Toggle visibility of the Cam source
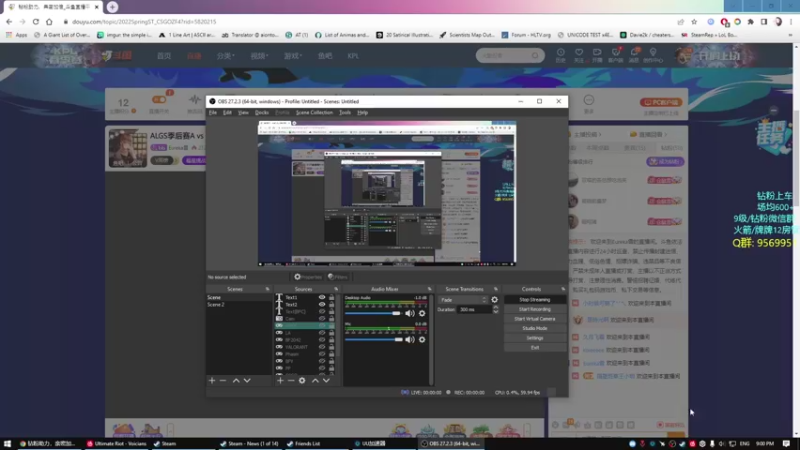The width and height of the screenshot is (800, 450). point(322,319)
